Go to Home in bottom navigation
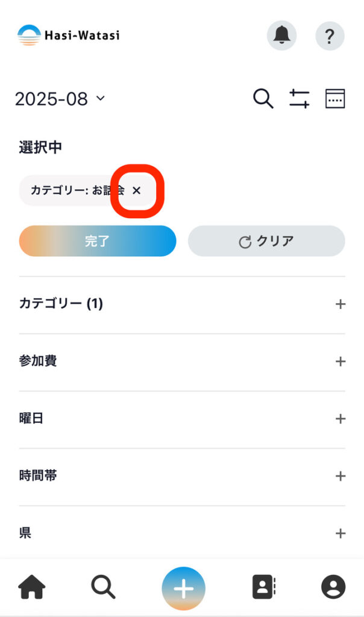The image size is (364, 617). (32, 587)
